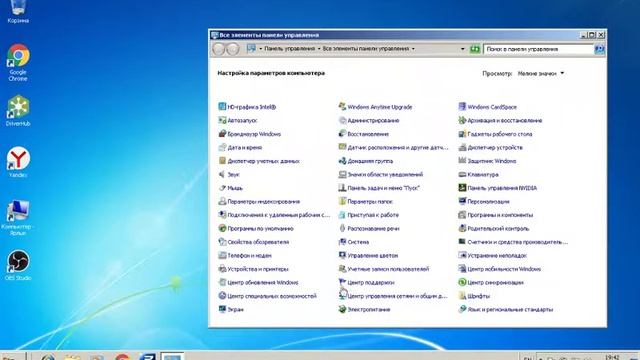Open the Intel HD graphics icon
Image resolution: width=640 pixels, height=360 pixels.
tap(222, 107)
